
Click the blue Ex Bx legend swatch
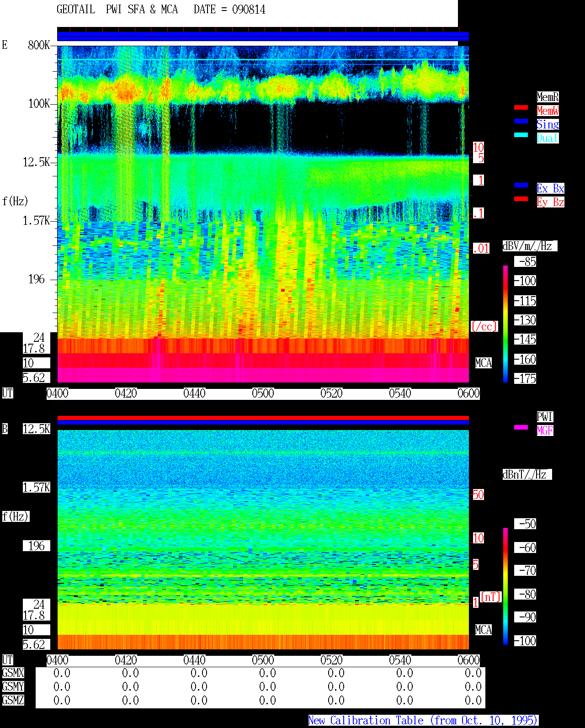coord(521,185)
